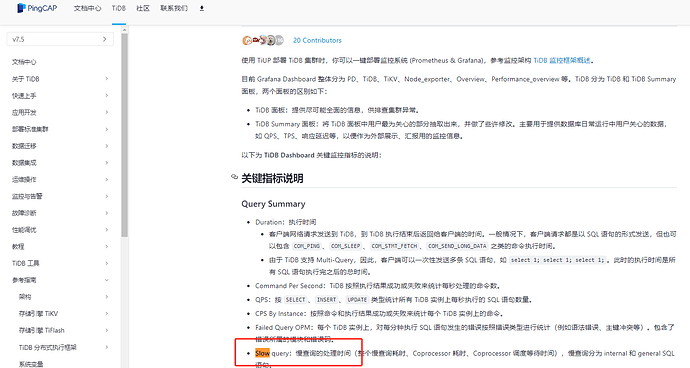Select the TiDB top navigation tab

tap(118, 8)
